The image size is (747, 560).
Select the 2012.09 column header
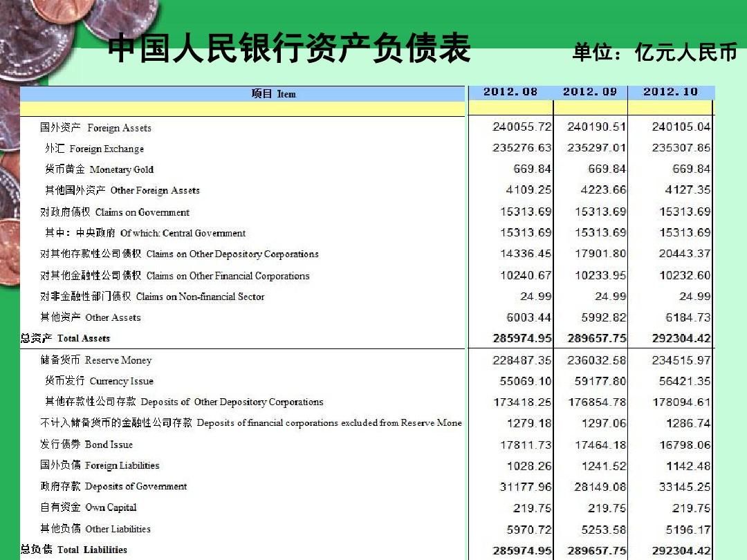[x=590, y=91]
